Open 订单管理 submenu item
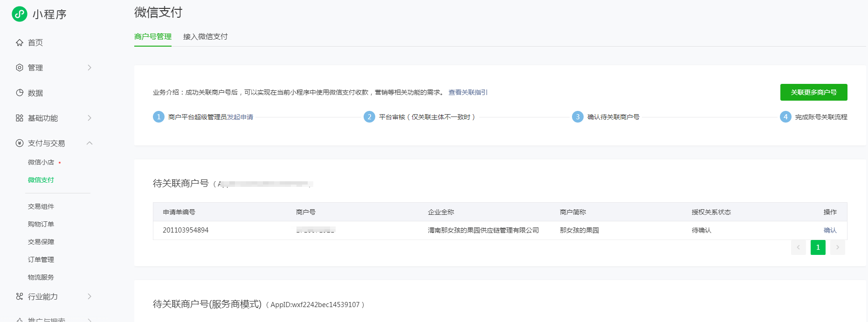This screenshot has width=868, height=322. point(41,260)
